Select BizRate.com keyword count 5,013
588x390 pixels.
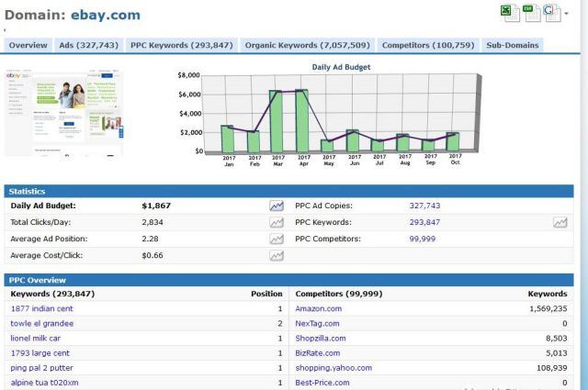pos(557,353)
